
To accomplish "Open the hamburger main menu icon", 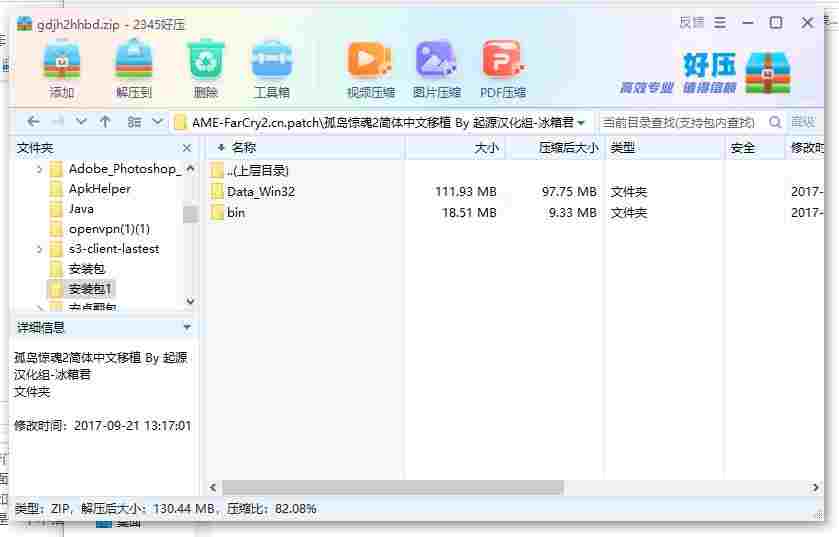I will [x=720, y=23].
